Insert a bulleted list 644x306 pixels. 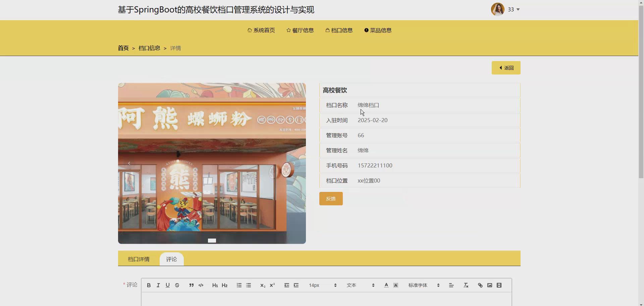pos(248,285)
